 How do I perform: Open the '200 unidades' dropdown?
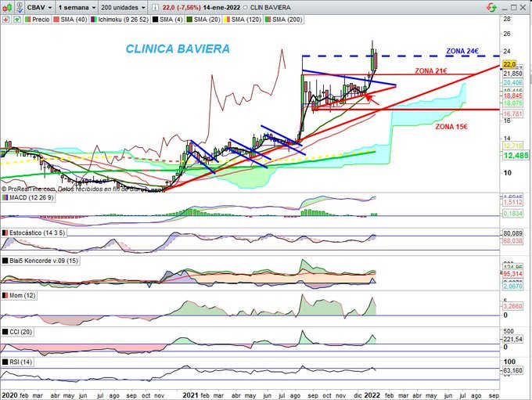point(123,7)
